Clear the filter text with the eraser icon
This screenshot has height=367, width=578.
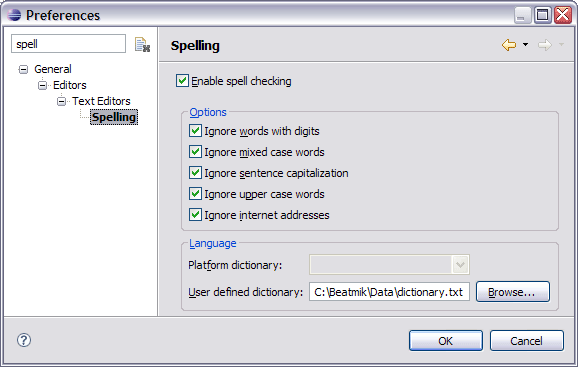coord(142,45)
